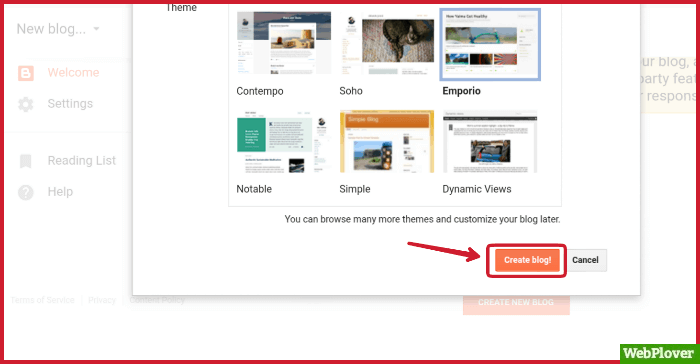The height and width of the screenshot is (364, 700).
Task: Click the orange Create blog! button
Action: pos(527,260)
